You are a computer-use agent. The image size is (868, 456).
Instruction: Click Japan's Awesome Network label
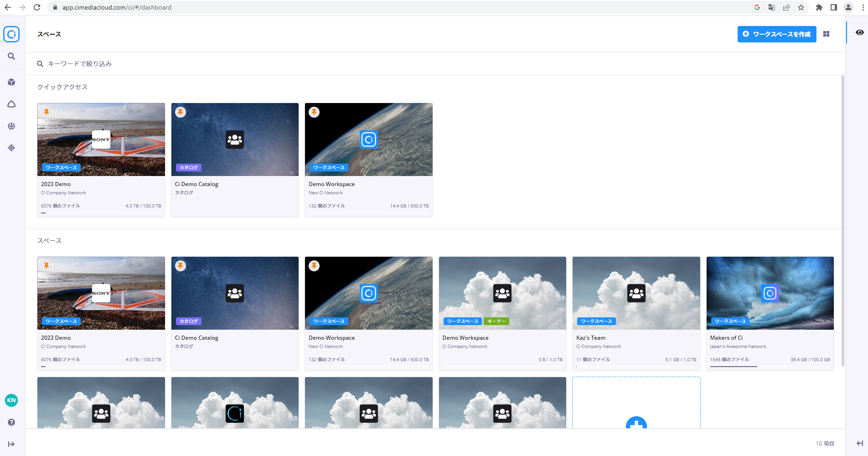click(x=738, y=347)
